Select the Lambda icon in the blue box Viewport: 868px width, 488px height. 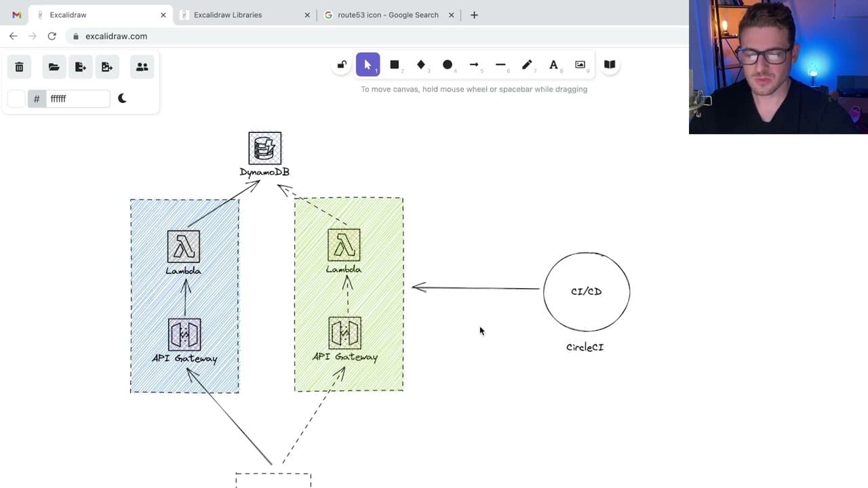point(184,247)
